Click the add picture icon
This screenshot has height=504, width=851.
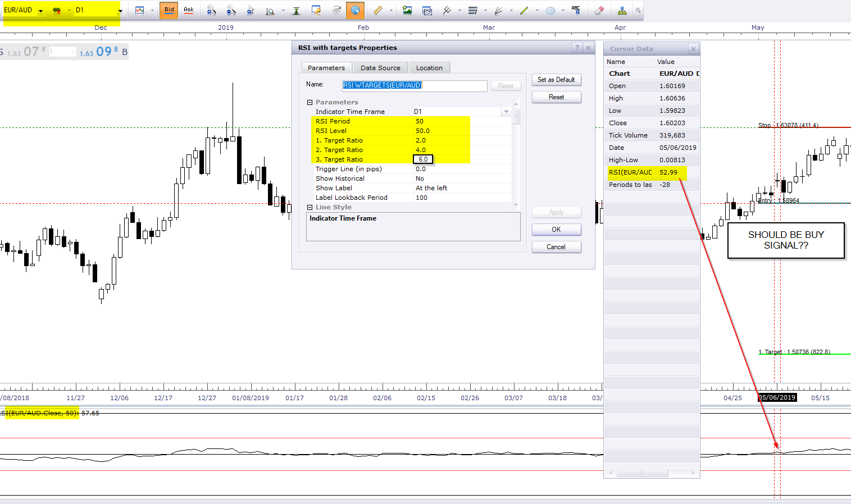407,10
